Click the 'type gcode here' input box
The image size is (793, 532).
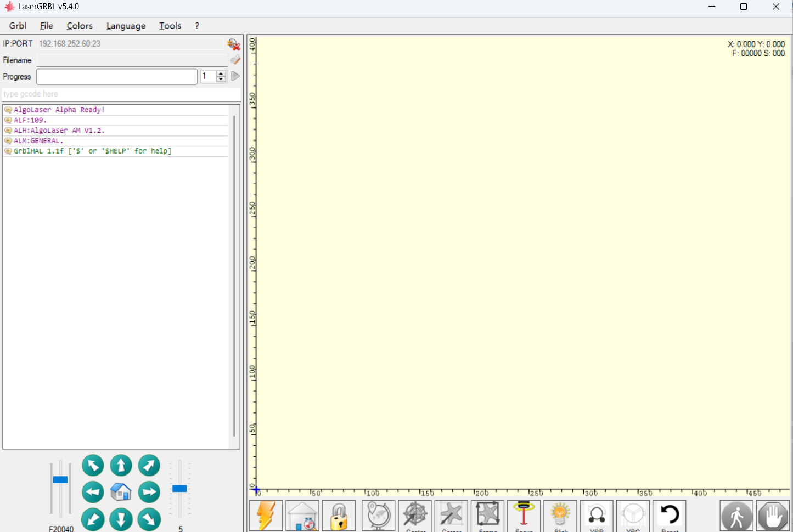(121, 94)
